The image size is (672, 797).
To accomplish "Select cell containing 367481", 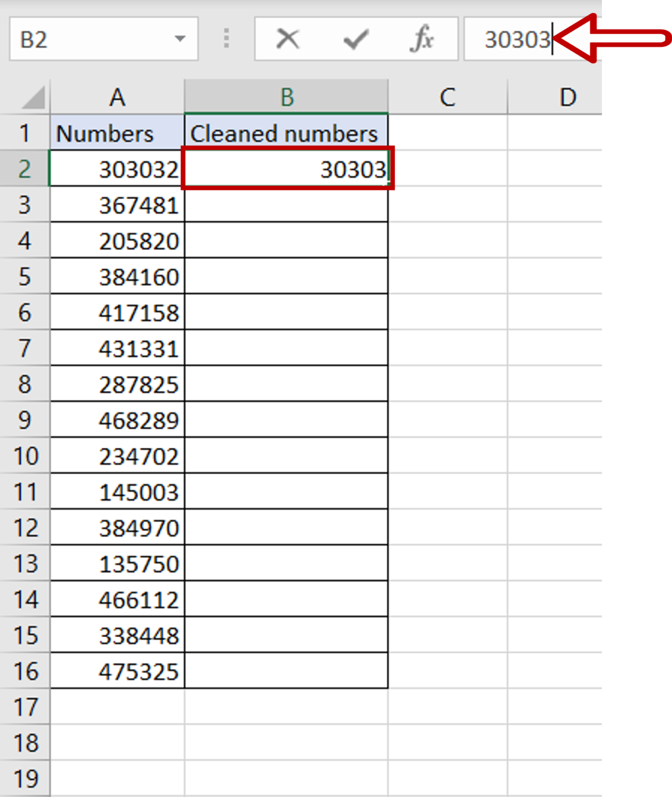I will (x=117, y=204).
